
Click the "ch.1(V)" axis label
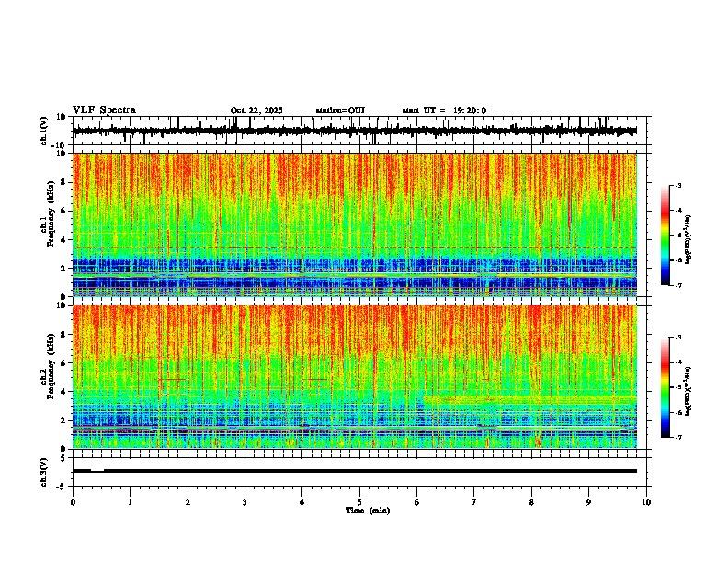(44, 131)
